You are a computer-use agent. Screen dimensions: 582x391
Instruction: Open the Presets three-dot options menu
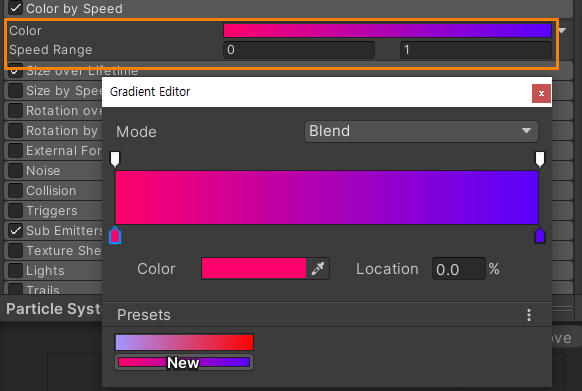pyautogui.click(x=529, y=315)
